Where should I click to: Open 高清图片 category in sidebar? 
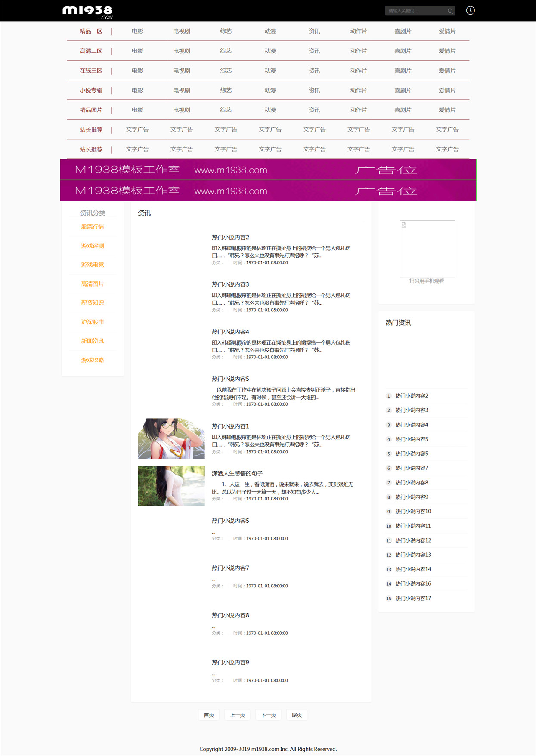[93, 284]
